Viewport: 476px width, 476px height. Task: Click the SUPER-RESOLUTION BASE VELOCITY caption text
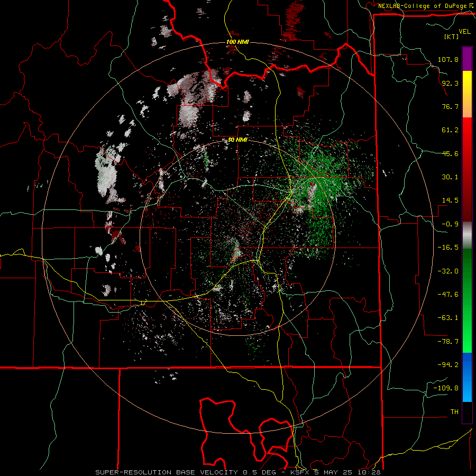tap(167, 472)
